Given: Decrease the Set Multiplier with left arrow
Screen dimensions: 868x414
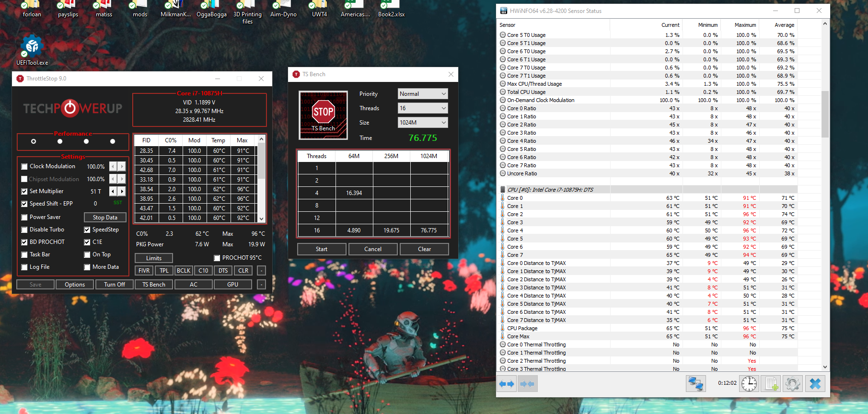Looking at the screenshot, I should coord(113,191).
